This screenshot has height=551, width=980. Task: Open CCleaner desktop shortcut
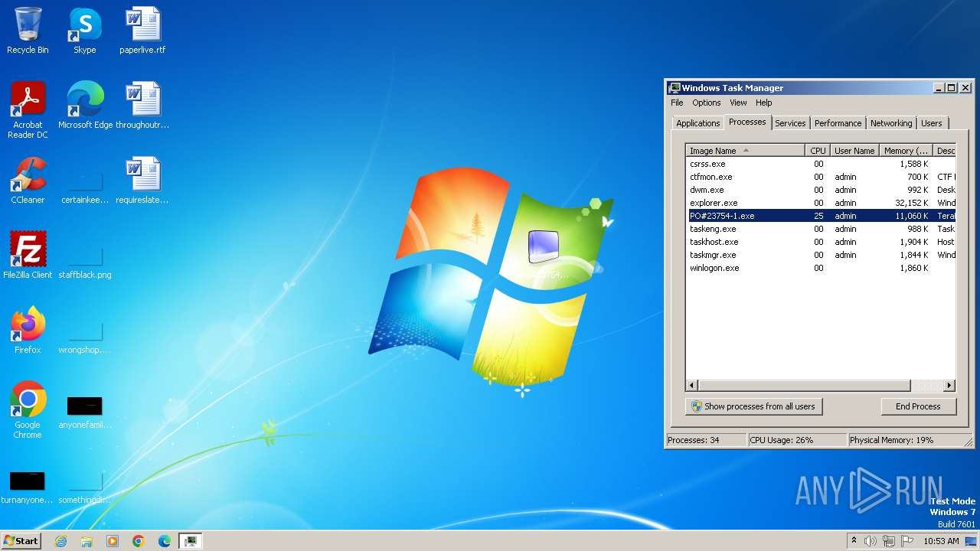(28, 180)
